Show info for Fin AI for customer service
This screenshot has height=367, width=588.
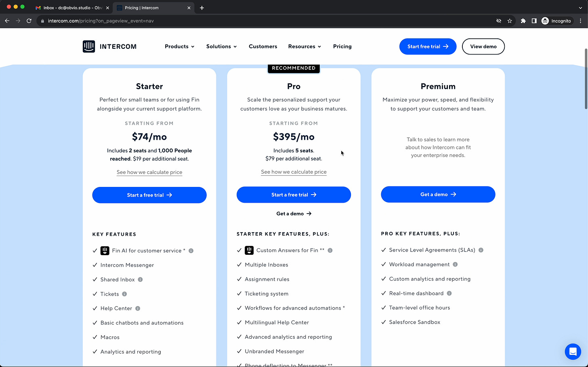point(191,251)
